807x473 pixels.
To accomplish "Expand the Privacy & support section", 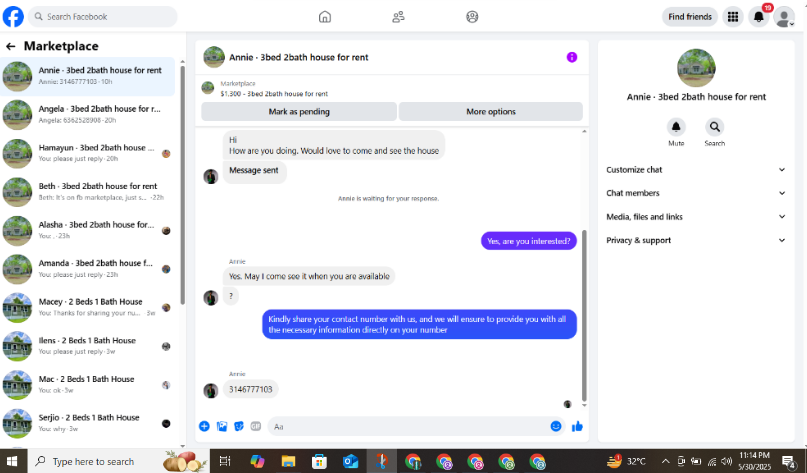I will tap(696, 240).
